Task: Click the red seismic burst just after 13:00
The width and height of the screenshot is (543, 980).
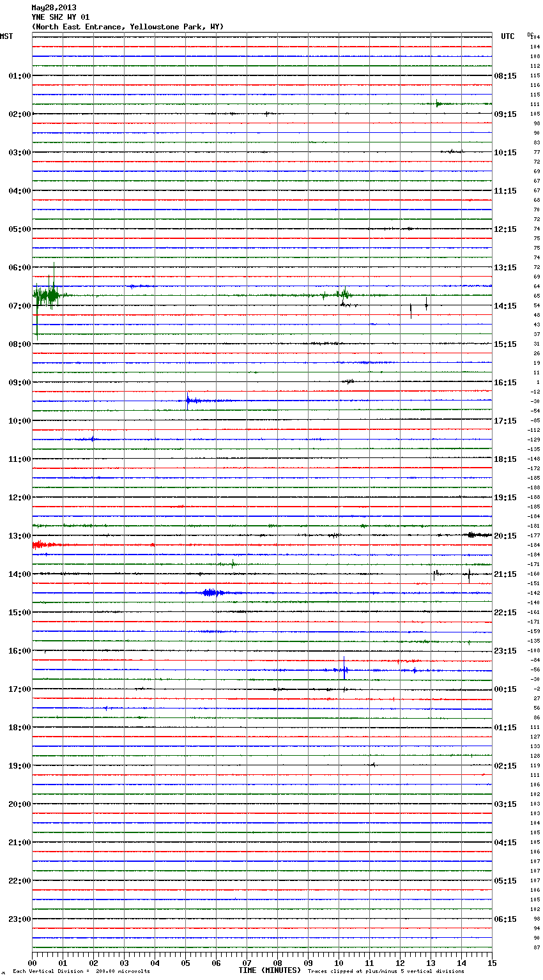Action: pos(45,545)
